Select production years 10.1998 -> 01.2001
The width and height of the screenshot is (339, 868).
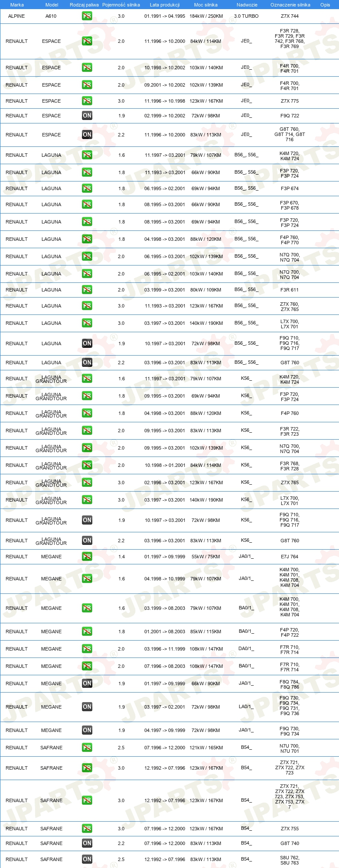point(165,465)
